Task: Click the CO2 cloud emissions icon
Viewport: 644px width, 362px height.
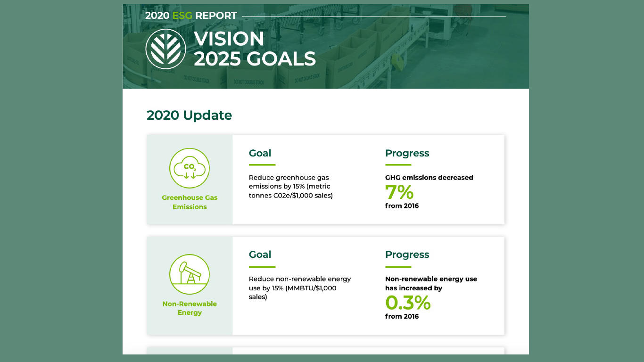Action: 190,168
